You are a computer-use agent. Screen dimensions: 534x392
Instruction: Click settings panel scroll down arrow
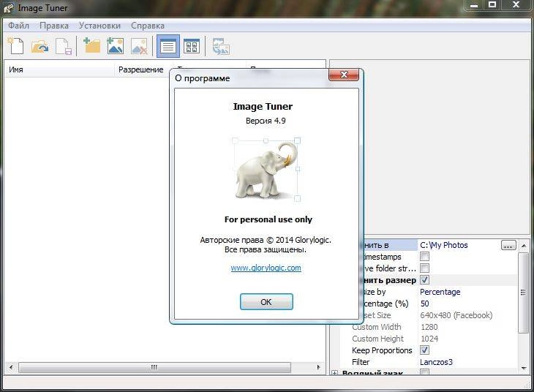(x=524, y=367)
